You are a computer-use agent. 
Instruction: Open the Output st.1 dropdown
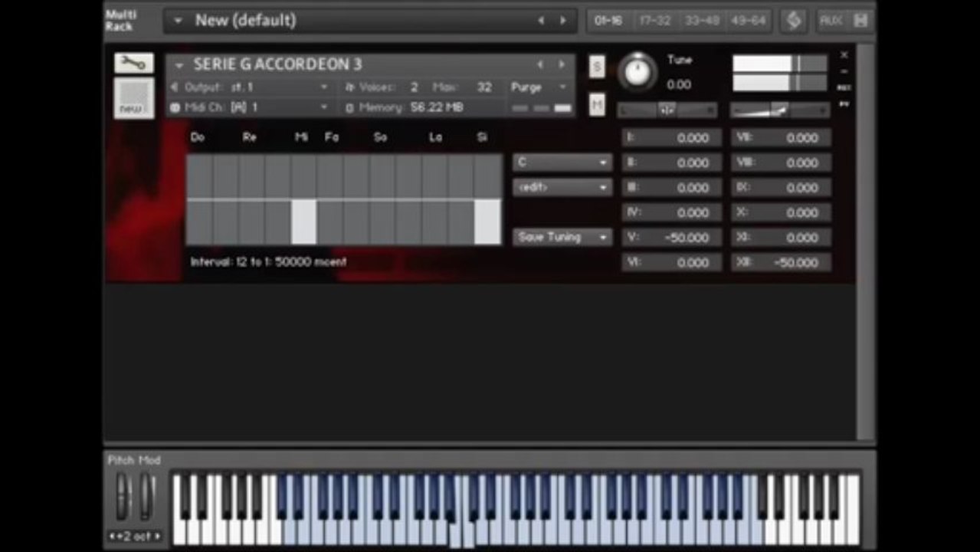pyautogui.click(x=324, y=87)
